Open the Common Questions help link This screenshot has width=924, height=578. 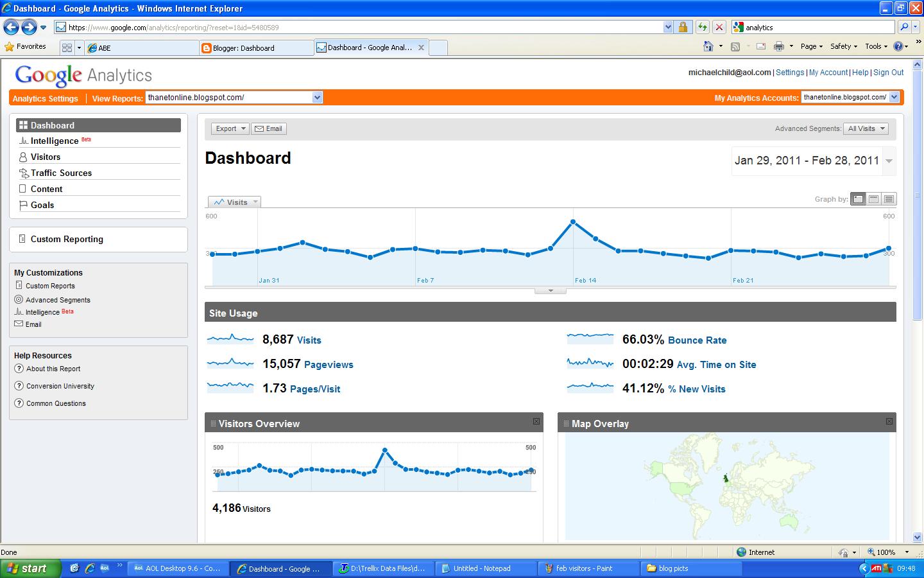pyautogui.click(x=56, y=403)
